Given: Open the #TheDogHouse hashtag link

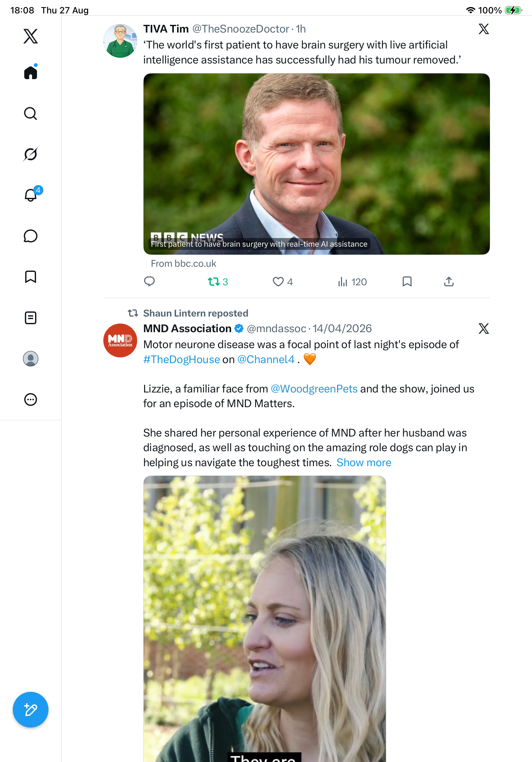Looking at the screenshot, I should [x=181, y=359].
